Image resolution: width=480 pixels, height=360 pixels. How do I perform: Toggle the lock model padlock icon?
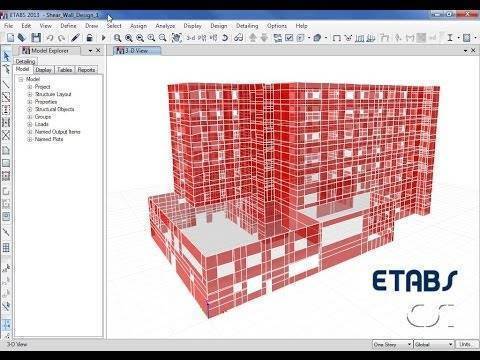[x=89, y=38]
